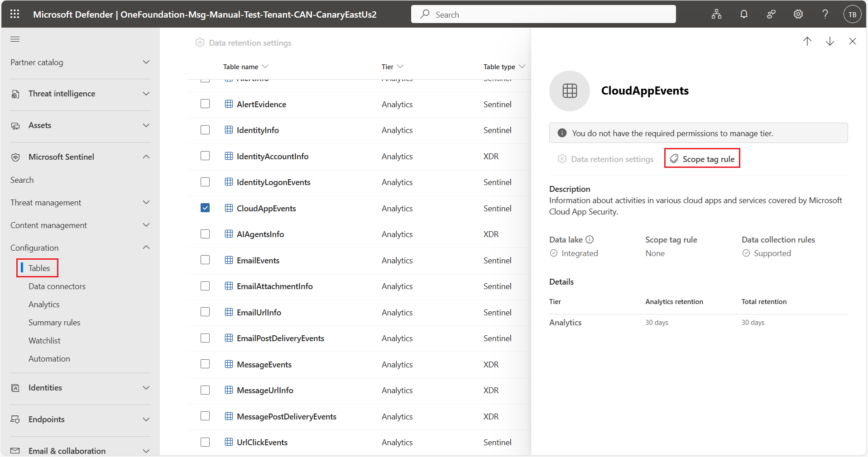Expand the Assets chevron

click(x=146, y=125)
